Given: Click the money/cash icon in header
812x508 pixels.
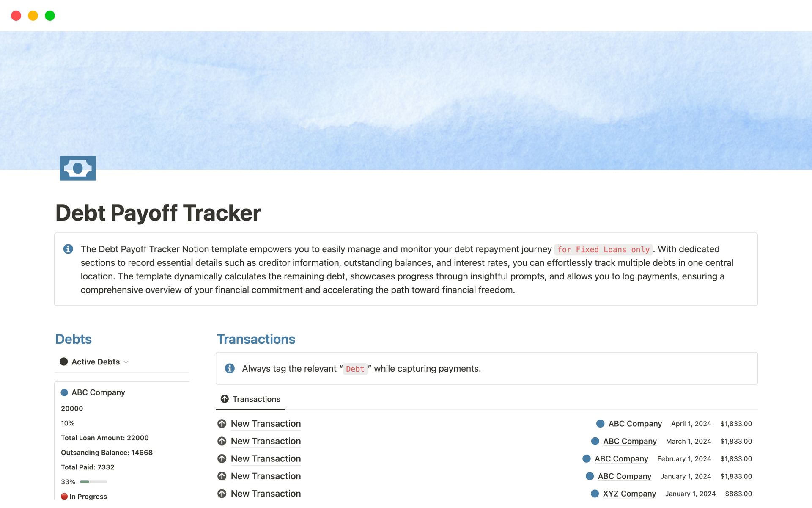Looking at the screenshot, I should pyautogui.click(x=78, y=168).
